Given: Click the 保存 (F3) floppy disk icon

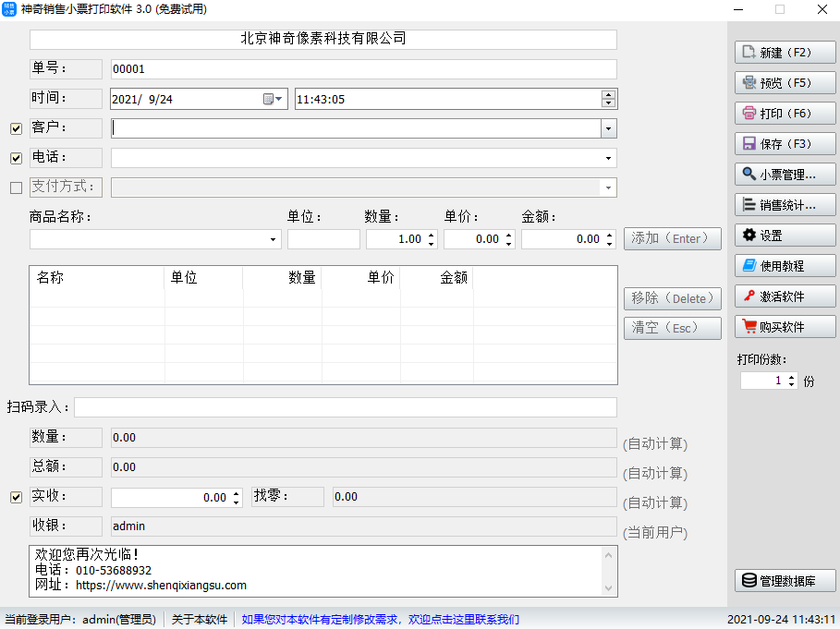Looking at the screenshot, I should click(749, 143).
